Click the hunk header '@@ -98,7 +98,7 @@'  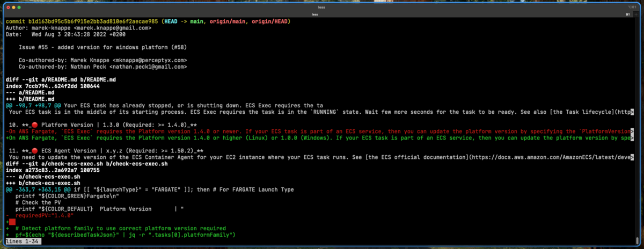tap(33, 105)
